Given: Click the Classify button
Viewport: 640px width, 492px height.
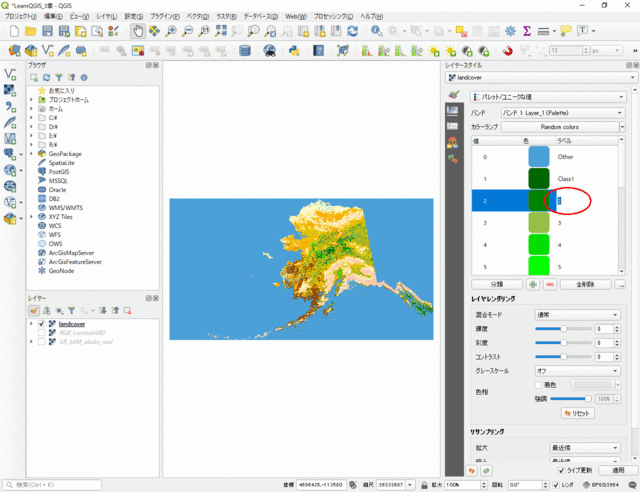Looking at the screenshot, I should click(x=497, y=285).
